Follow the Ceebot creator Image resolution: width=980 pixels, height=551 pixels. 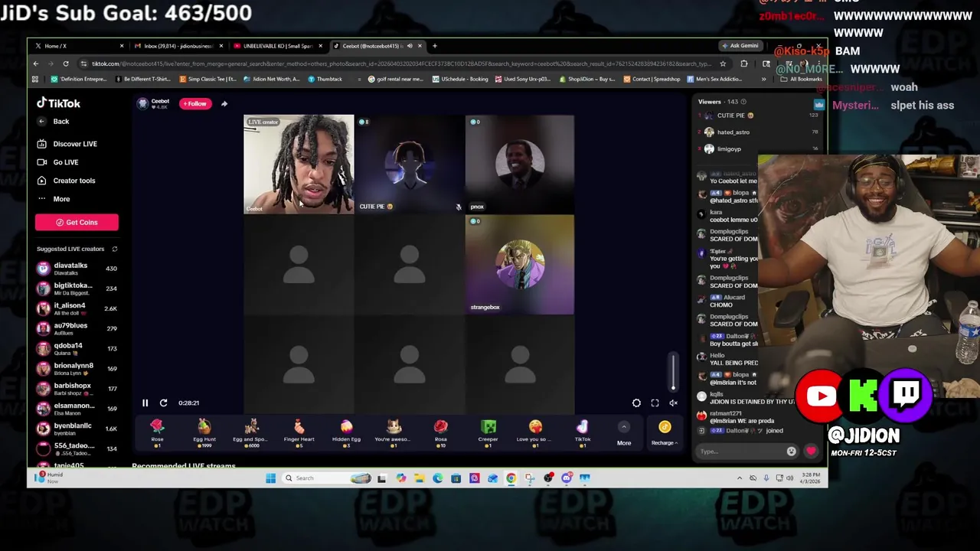pos(194,103)
